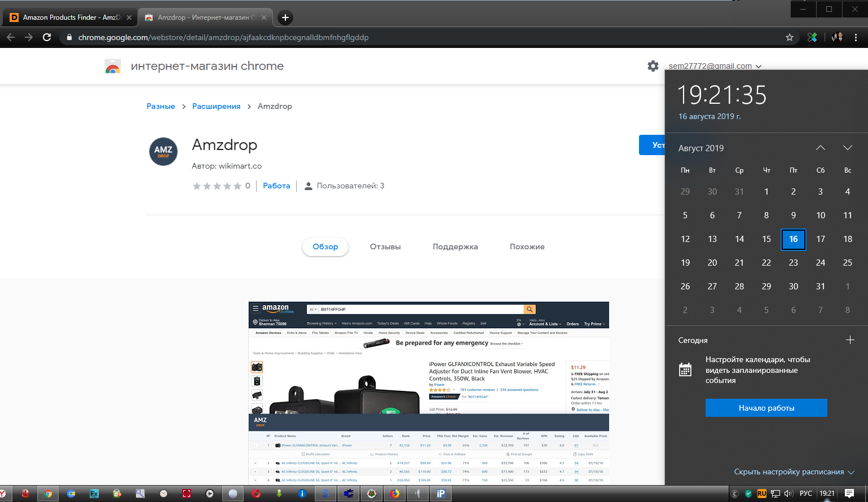
Task: Open volume speaker icon in tray
Action: click(x=789, y=494)
